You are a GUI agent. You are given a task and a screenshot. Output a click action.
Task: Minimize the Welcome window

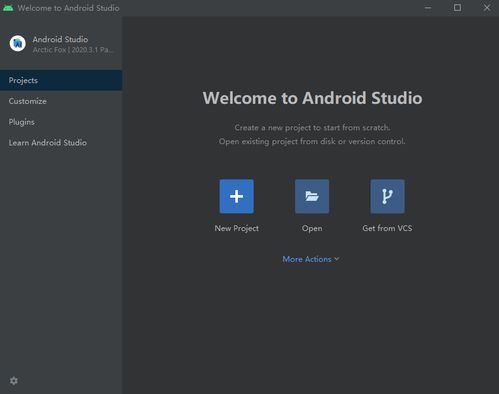[x=428, y=8]
